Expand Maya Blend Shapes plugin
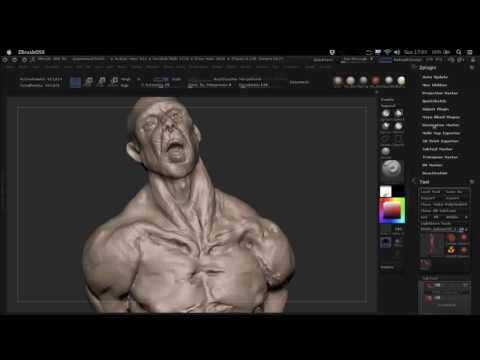Image resolution: width=480 pixels, height=360 pixels. [x=441, y=117]
